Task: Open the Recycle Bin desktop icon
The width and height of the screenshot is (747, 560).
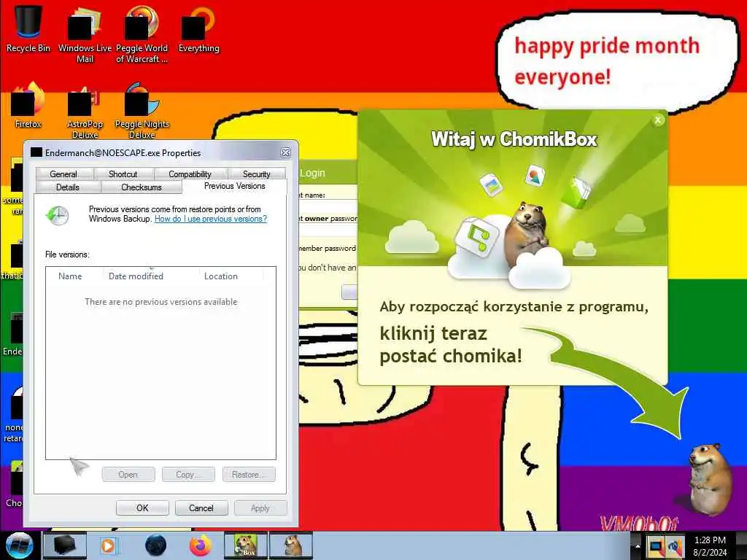Action: (x=28, y=28)
